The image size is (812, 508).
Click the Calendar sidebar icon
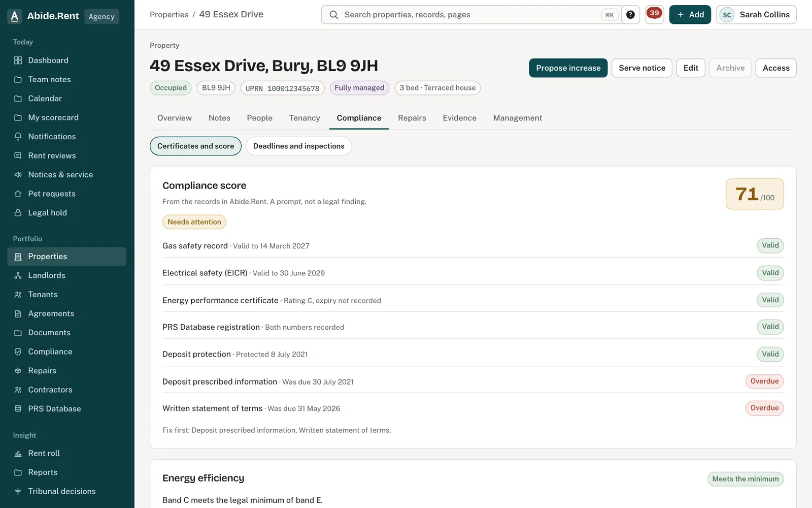[18, 99]
